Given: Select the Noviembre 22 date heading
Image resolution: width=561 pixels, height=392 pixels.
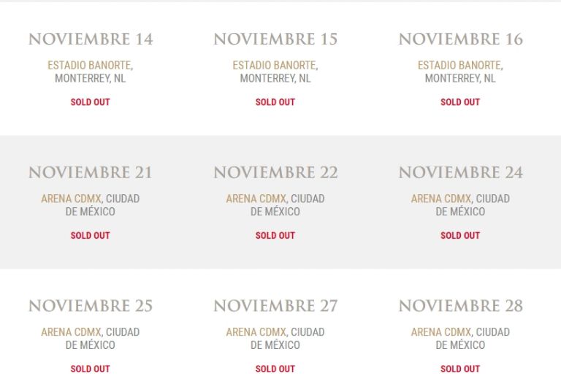Looking at the screenshot, I should (275, 173).
